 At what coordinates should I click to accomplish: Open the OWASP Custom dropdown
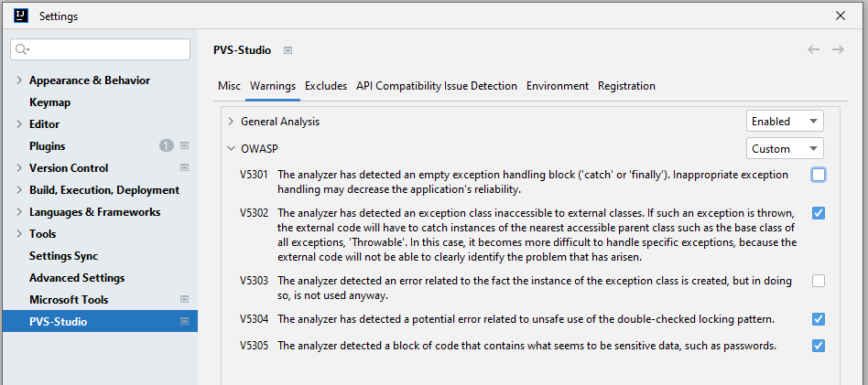(x=785, y=149)
